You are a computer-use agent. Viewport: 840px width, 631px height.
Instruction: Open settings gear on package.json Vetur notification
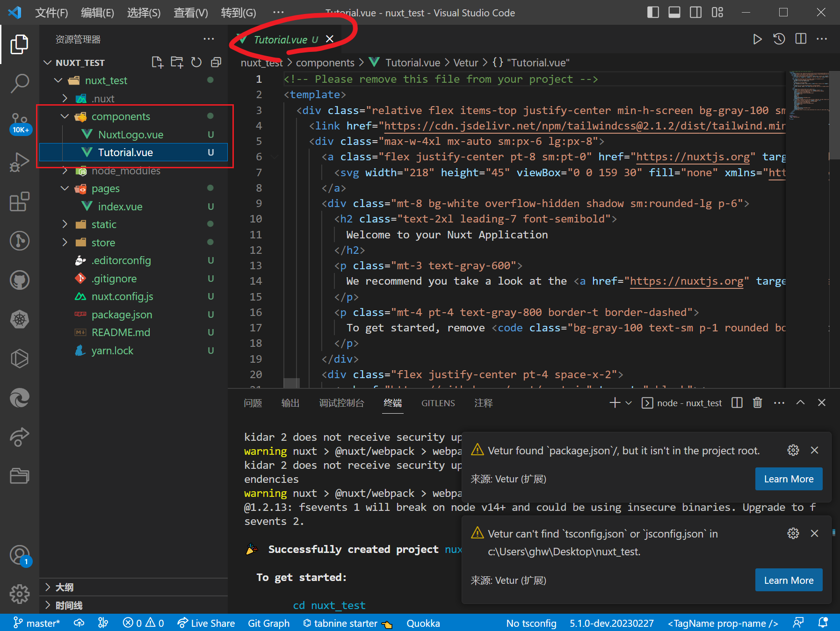793,450
